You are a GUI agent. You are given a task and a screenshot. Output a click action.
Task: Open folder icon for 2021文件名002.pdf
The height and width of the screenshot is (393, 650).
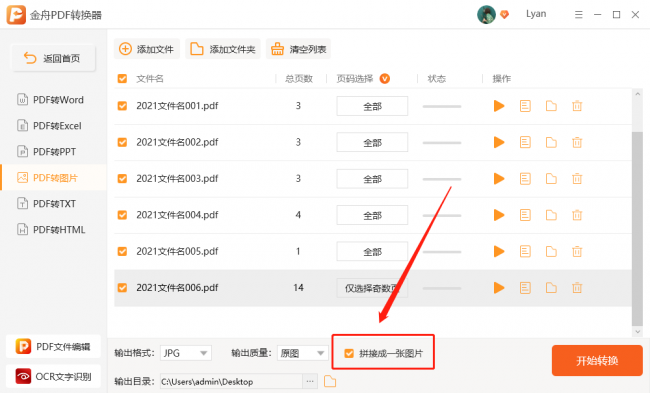[551, 143]
